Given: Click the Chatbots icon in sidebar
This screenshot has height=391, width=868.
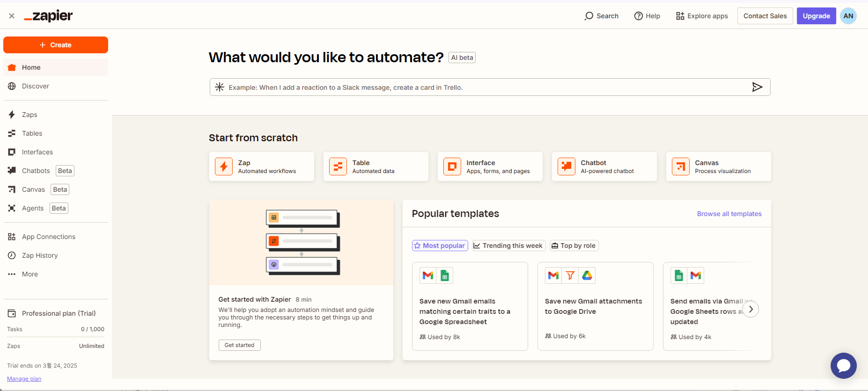Looking at the screenshot, I should tap(12, 171).
